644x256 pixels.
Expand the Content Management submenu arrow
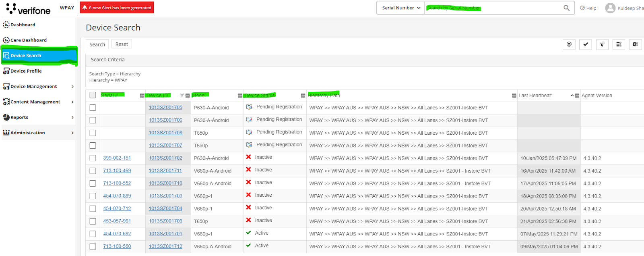pos(72,102)
